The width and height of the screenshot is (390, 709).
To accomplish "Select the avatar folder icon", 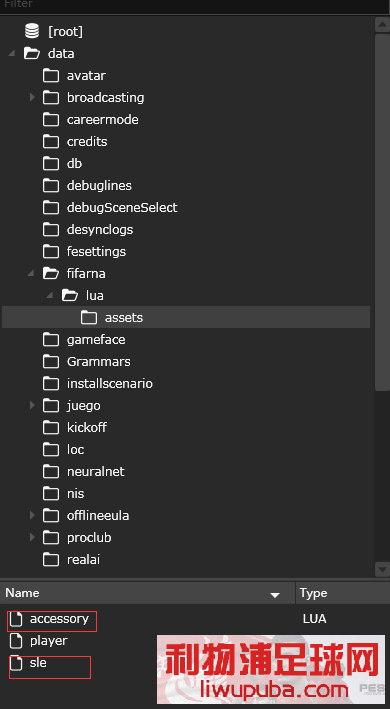I will (x=51, y=76).
